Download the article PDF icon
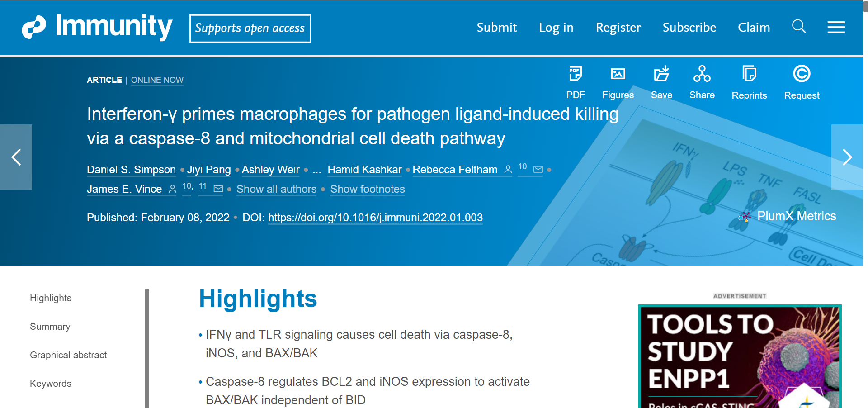This screenshot has height=408, width=868. [x=576, y=74]
